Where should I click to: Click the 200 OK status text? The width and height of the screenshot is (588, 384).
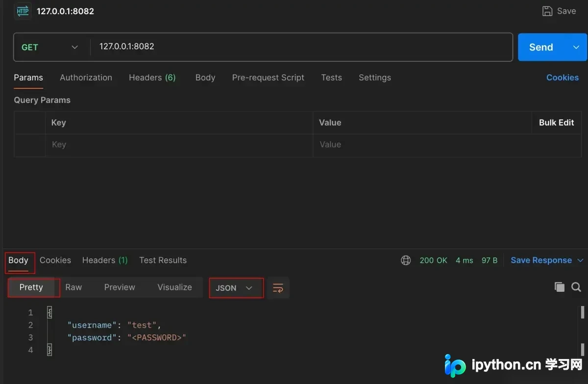pos(434,260)
